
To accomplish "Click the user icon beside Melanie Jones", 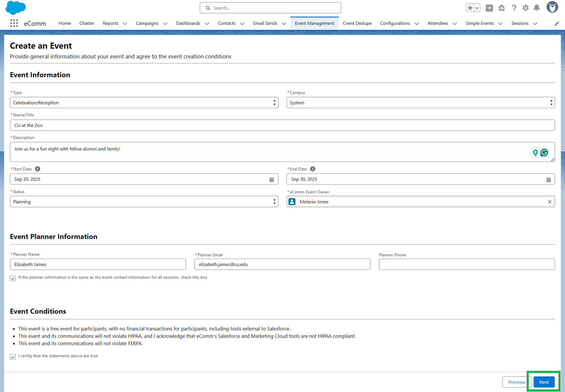I will (292, 202).
